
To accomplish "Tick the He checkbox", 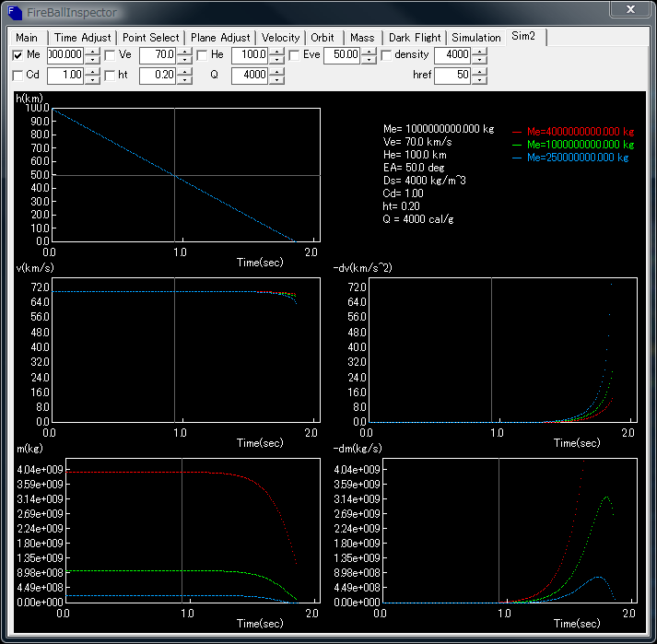I will click(x=203, y=55).
